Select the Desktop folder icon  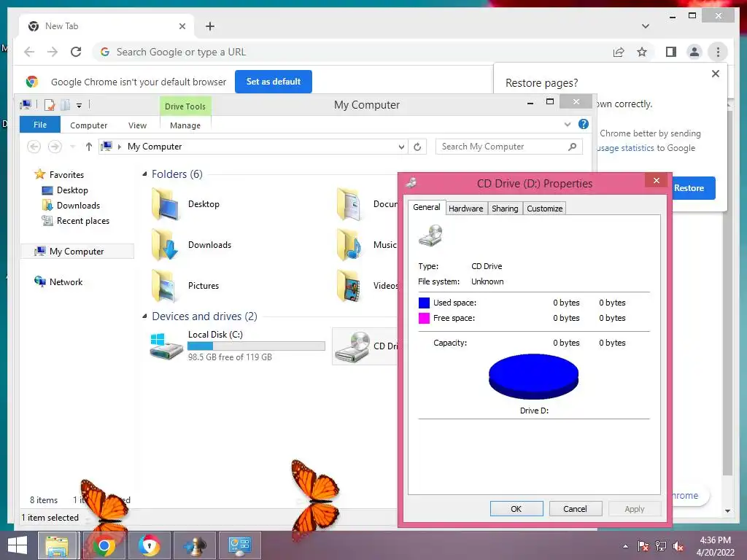[x=166, y=204]
